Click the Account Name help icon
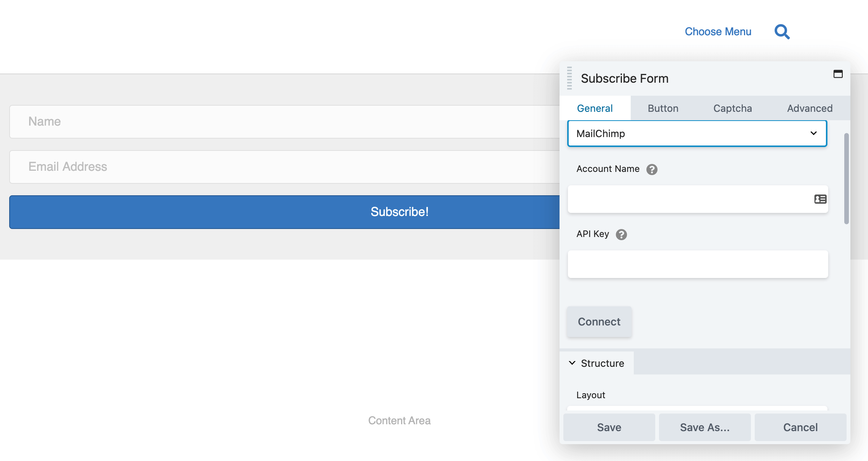 [x=652, y=170]
